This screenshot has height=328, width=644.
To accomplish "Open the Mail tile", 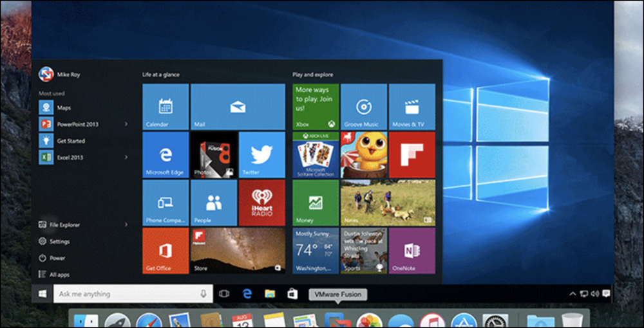I will click(x=238, y=107).
